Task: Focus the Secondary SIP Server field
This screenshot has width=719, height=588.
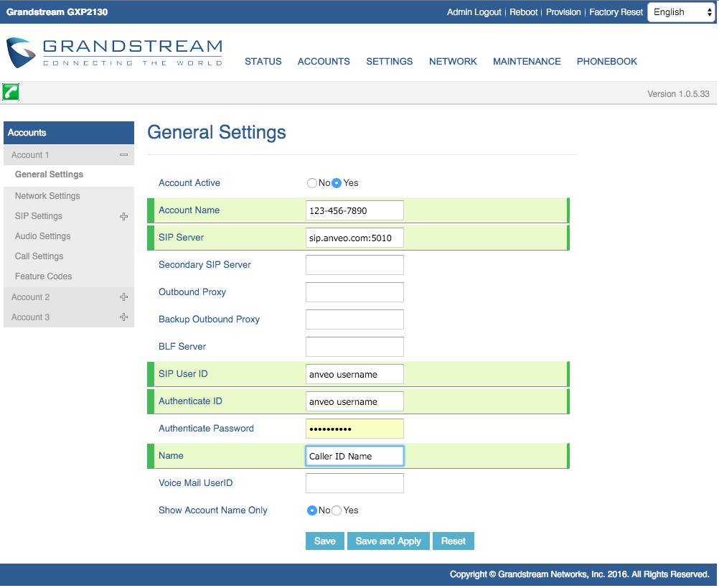Action: click(354, 265)
